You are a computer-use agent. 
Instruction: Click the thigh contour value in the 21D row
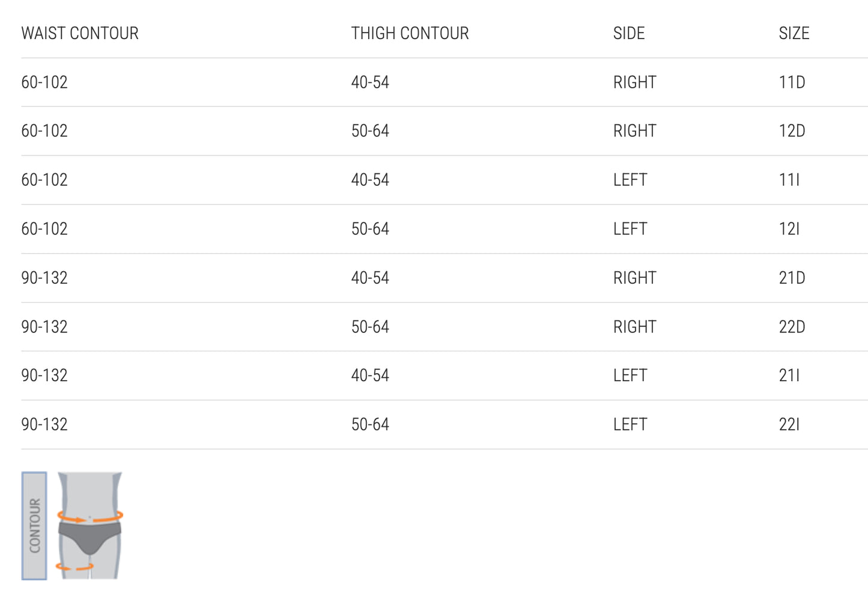click(x=370, y=278)
